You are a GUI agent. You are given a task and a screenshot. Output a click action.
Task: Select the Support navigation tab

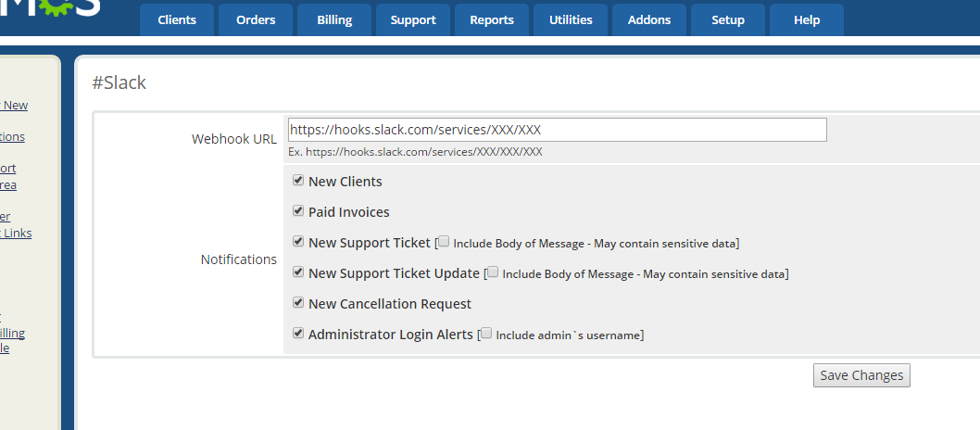pos(413,19)
